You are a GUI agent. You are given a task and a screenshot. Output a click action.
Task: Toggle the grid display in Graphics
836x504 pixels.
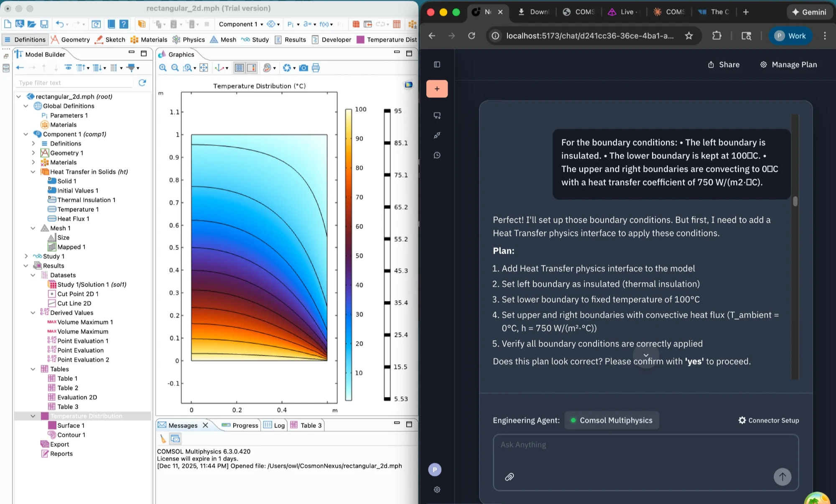(239, 68)
